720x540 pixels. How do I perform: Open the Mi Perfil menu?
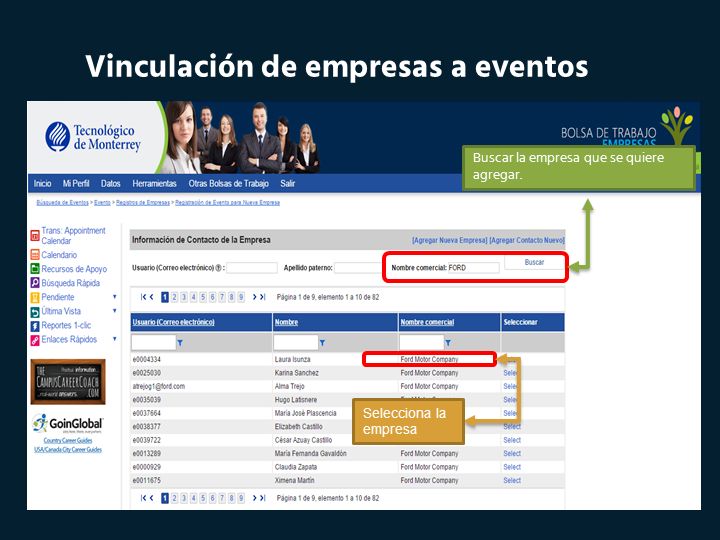pyautogui.click(x=76, y=183)
